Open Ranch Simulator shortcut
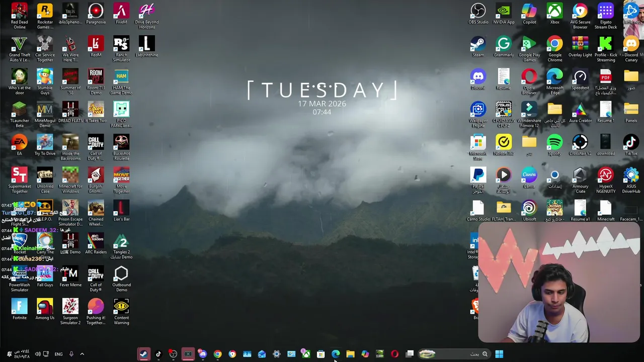 pos(121,49)
